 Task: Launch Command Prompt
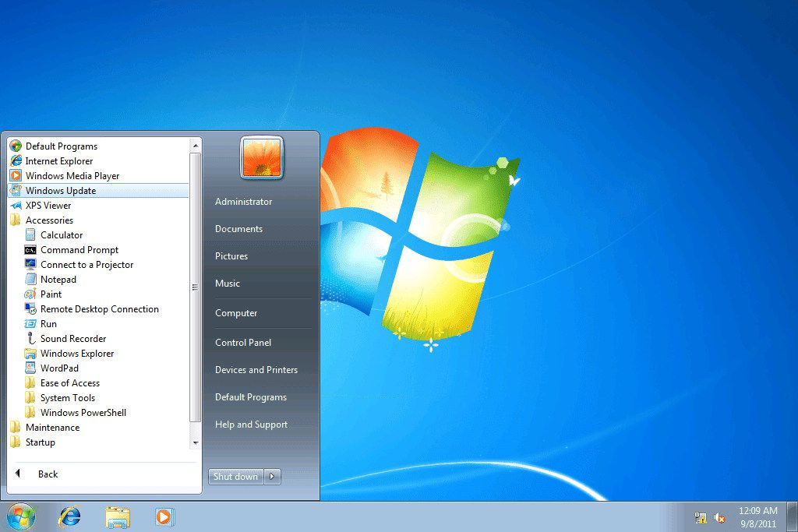tap(80, 249)
